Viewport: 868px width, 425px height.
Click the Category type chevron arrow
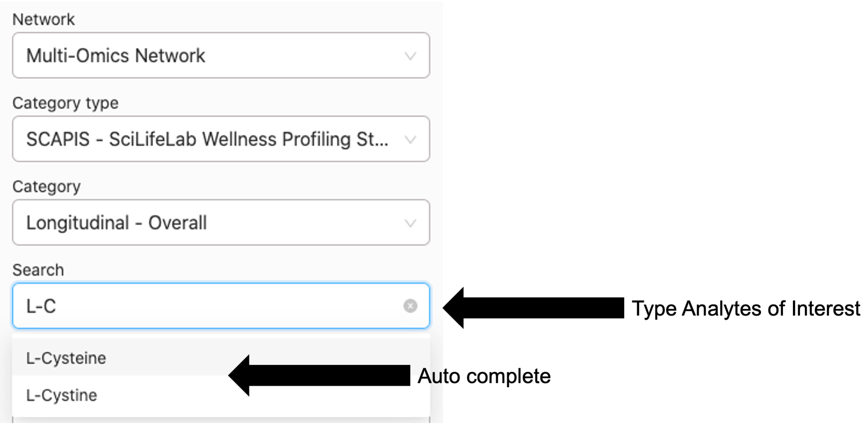click(410, 140)
